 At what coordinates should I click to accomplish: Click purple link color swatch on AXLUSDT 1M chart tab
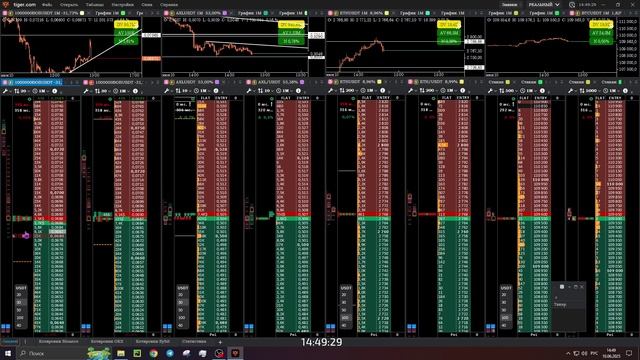224,13
